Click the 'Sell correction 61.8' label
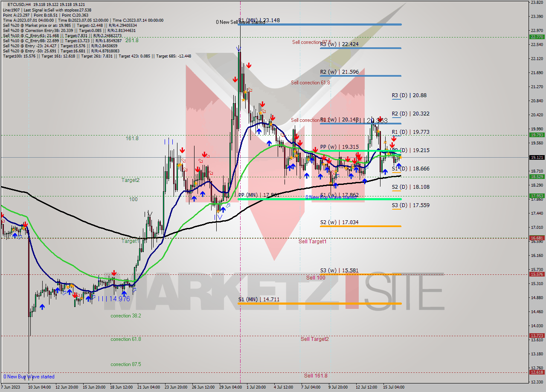This screenshot has height=392, width=546. click(311, 83)
